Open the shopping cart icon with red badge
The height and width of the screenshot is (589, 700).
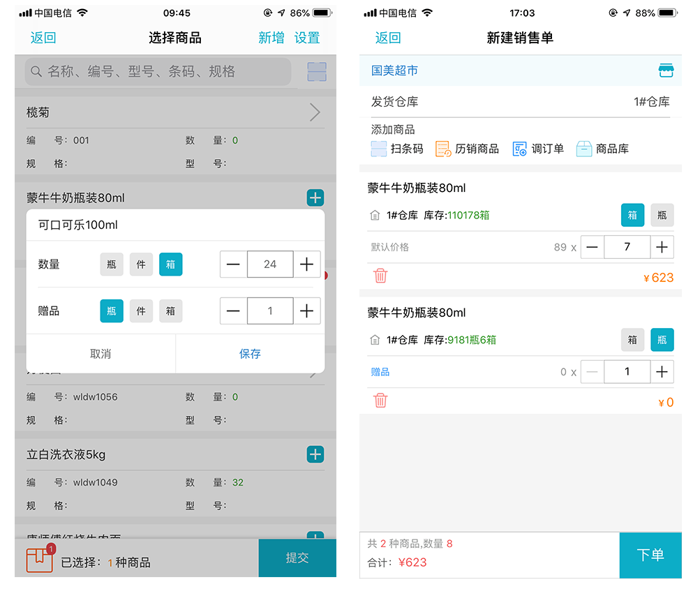tap(40, 559)
